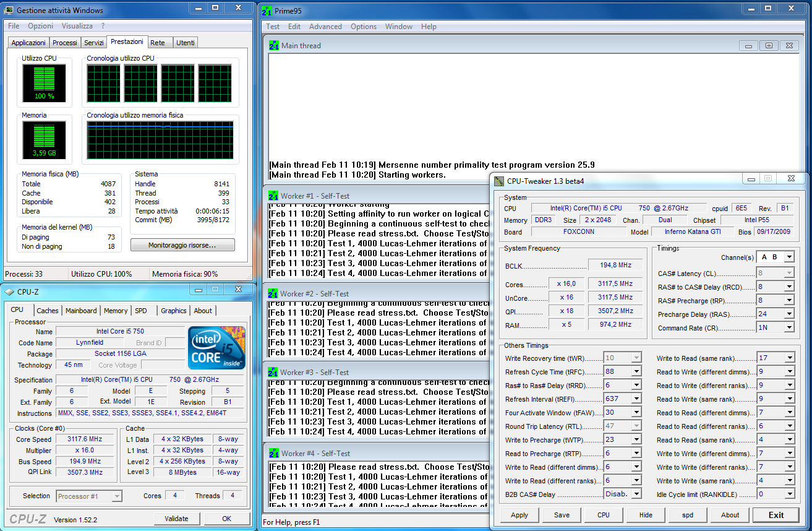Open the Four Activate Window (tFAW) dropdown
Screen dimensions: 812x531
(636, 412)
